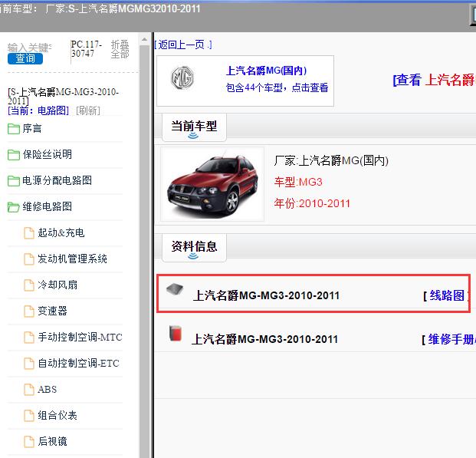Click the 电源分配电路图 folder icon
The height and width of the screenshot is (458, 476).
(x=14, y=181)
